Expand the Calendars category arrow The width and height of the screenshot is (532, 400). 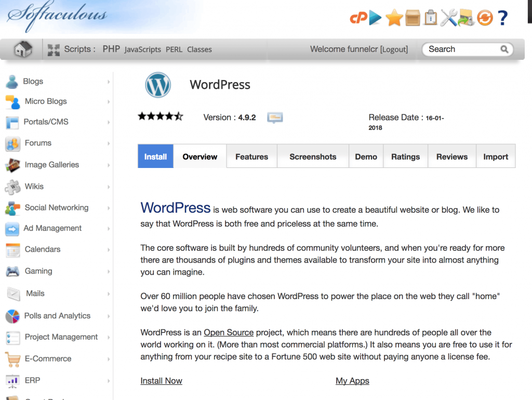(x=109, y=250)
